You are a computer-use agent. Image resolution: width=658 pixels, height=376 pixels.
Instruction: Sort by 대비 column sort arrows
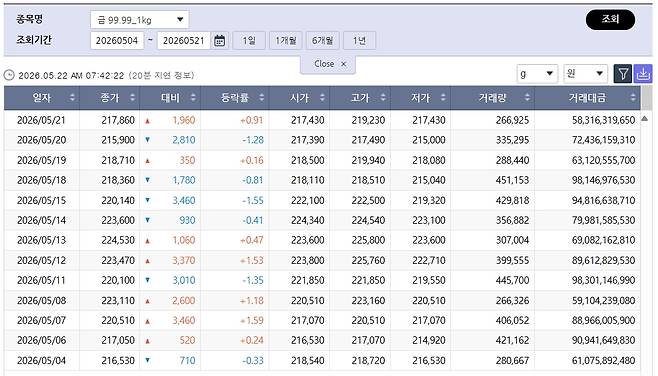[x=193, y=98]
